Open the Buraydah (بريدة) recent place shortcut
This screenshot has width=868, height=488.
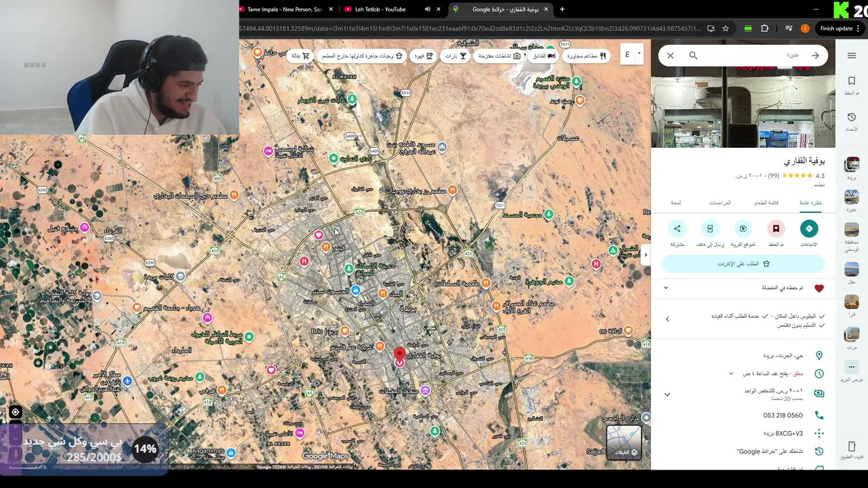(852, 167)
